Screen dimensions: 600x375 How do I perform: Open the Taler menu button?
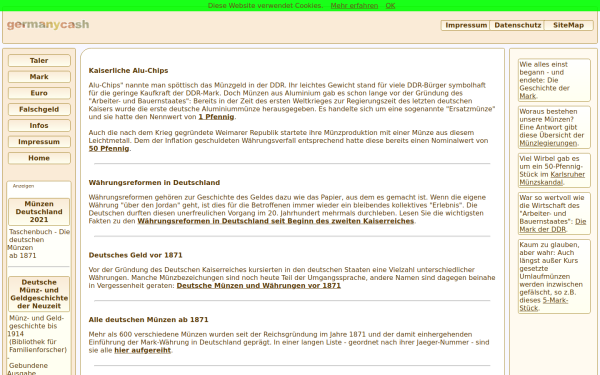tap(39, 60)
